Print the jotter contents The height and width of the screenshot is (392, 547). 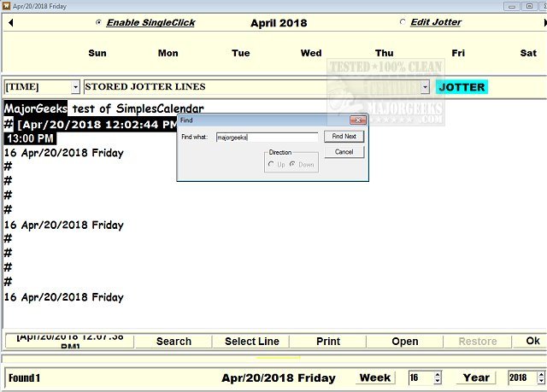click(x=328, y=341)
